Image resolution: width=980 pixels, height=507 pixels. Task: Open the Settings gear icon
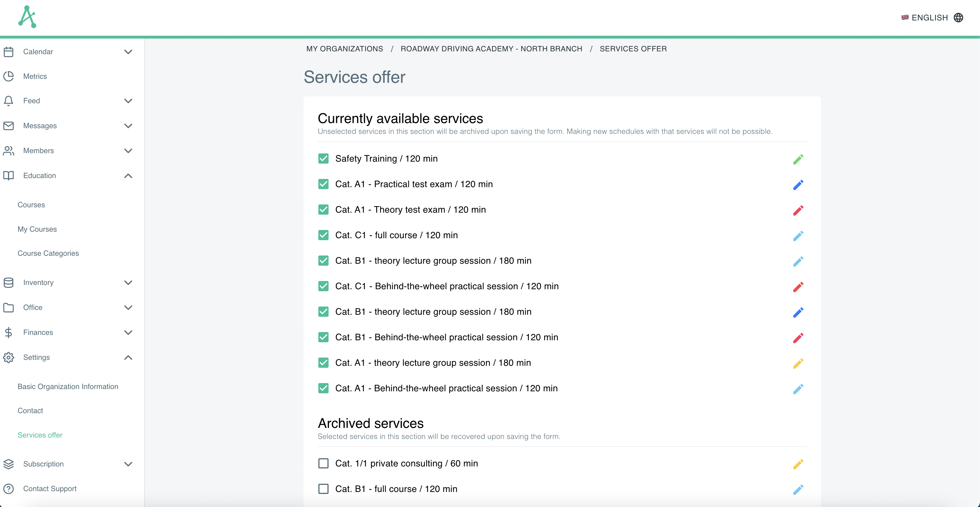point(8,358)
